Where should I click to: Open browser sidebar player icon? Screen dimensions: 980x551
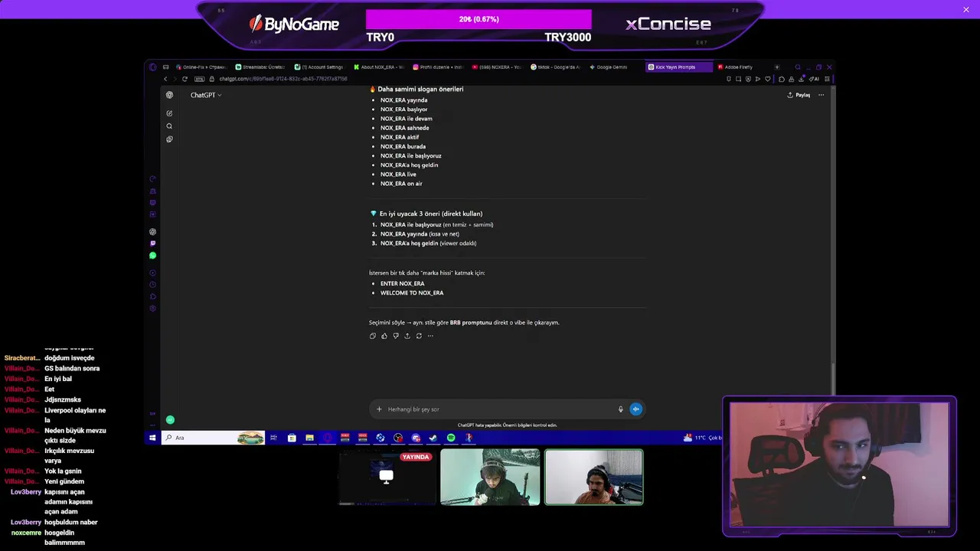point(153,273)
